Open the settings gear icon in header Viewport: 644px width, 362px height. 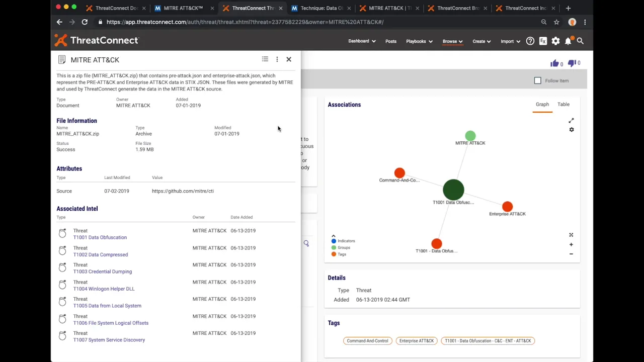coord(555,41)
